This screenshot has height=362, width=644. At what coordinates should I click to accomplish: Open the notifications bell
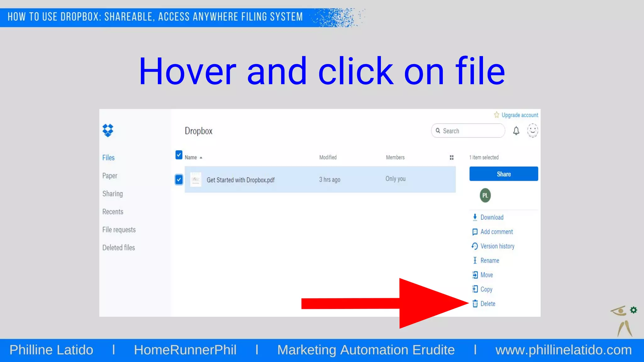[x=516, y=131]
